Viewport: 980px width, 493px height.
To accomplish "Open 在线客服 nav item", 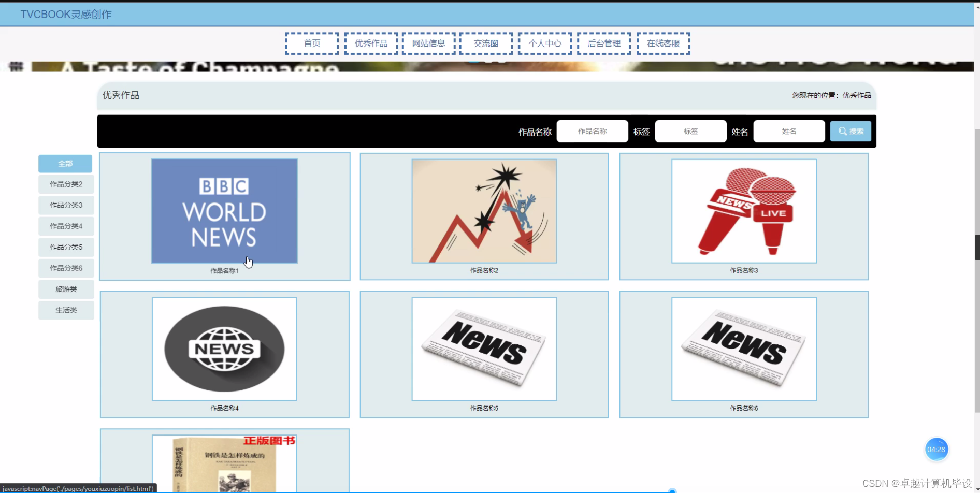I will tap(663, 44).
